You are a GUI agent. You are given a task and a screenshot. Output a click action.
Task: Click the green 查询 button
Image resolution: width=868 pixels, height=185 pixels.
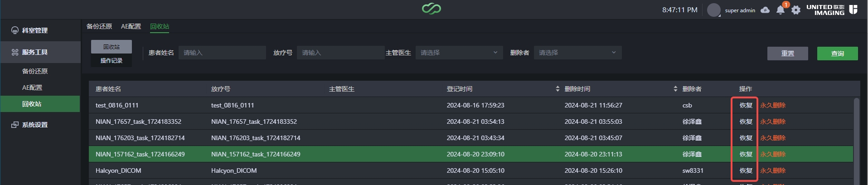(837, 54)
